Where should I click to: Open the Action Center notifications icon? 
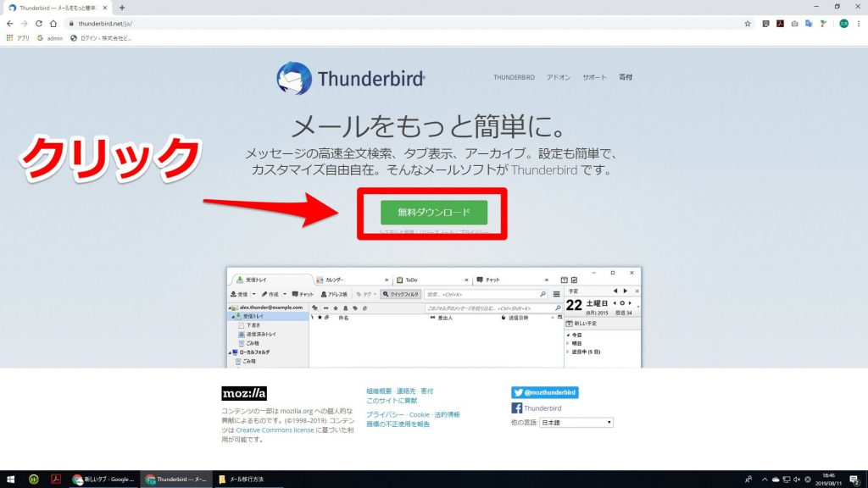point(854,480)
